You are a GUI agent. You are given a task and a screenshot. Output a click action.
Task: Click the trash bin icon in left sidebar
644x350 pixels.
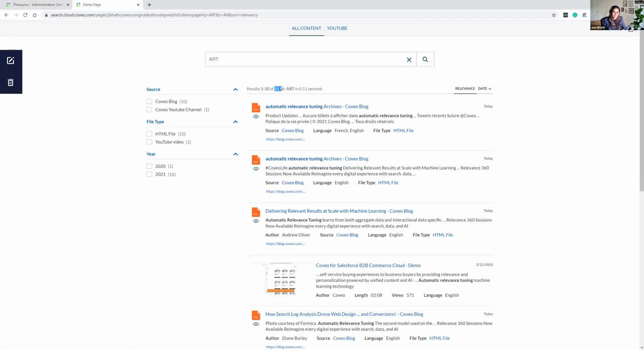coord(11,82)
